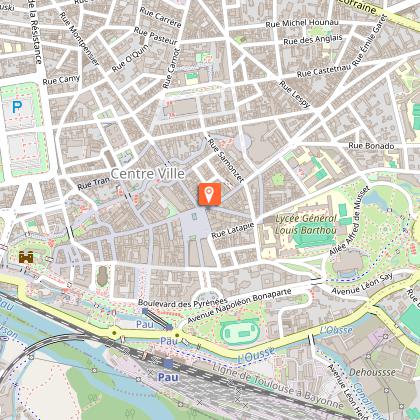Click the green stadium track icon

pyautogui.click(x=240, y=332)
